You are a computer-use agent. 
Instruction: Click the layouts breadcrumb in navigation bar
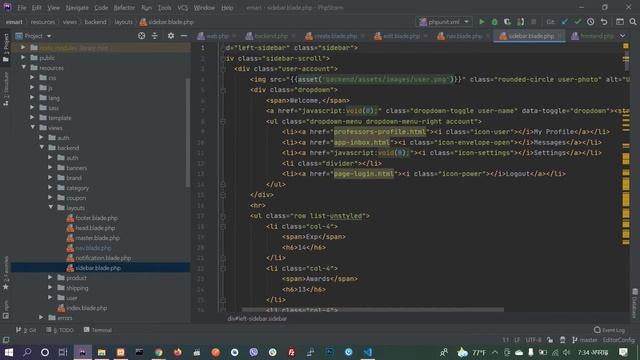tap(123, 22)
